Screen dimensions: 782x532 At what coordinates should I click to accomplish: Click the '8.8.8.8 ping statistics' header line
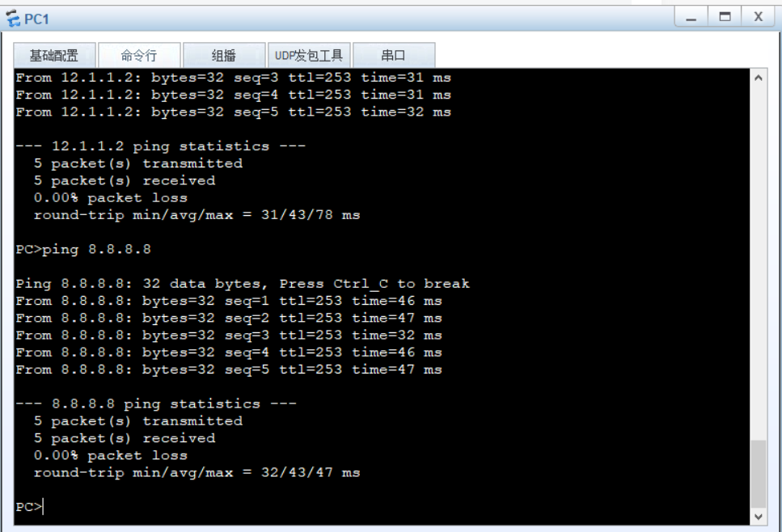point(156,403)
